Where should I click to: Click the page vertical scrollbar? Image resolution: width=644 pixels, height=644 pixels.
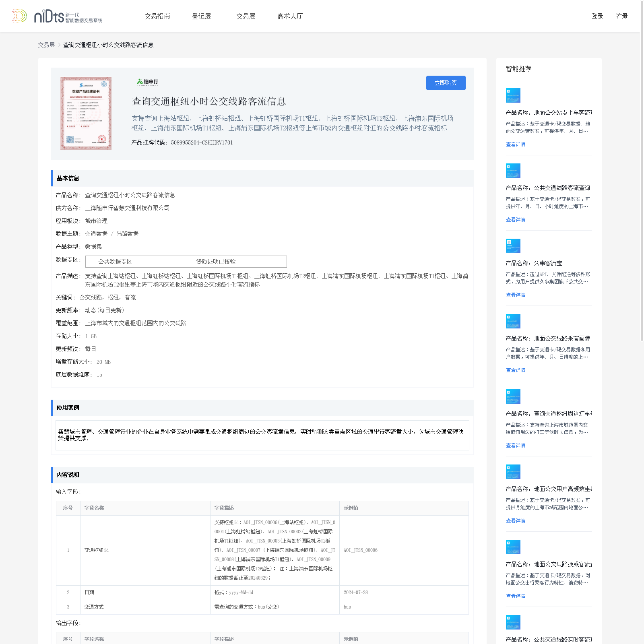pyautogui.click(x=642, y=171)
